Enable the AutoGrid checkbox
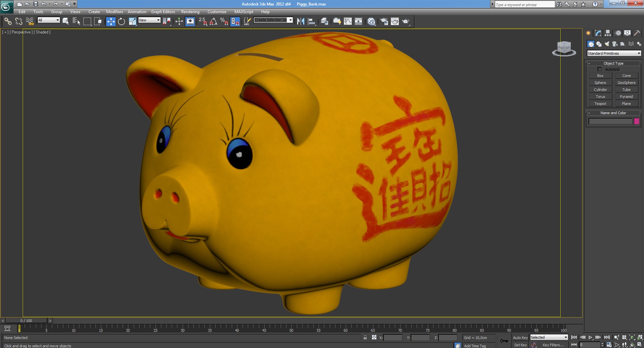The width and height of the screenshot is (644, 348). pyautogui.click(x=600, y=69)
